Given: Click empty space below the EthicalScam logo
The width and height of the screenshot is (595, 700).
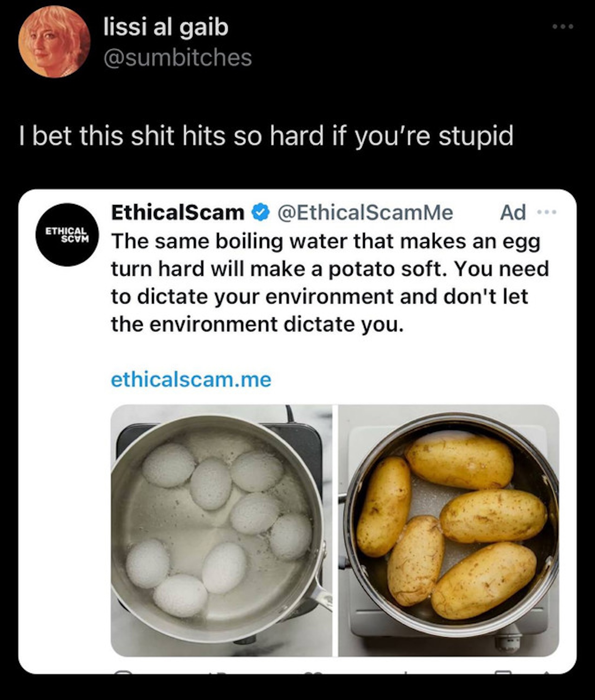Looking at the screenshot, I should [67, 439].
